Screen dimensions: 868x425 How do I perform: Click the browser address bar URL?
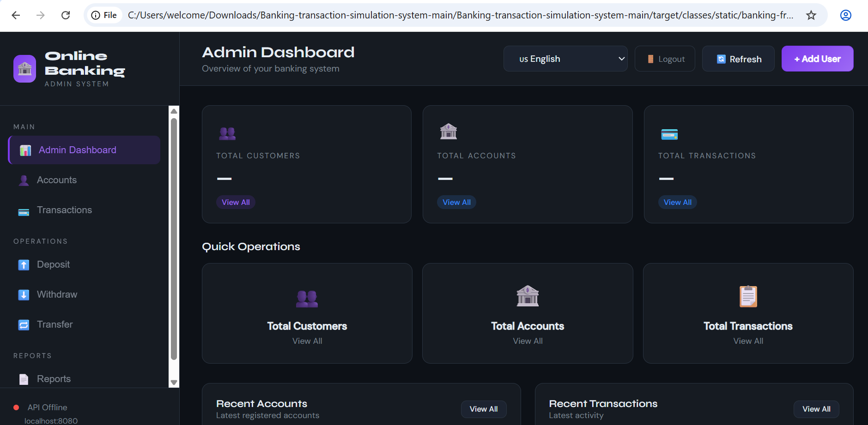click(461, 15)
